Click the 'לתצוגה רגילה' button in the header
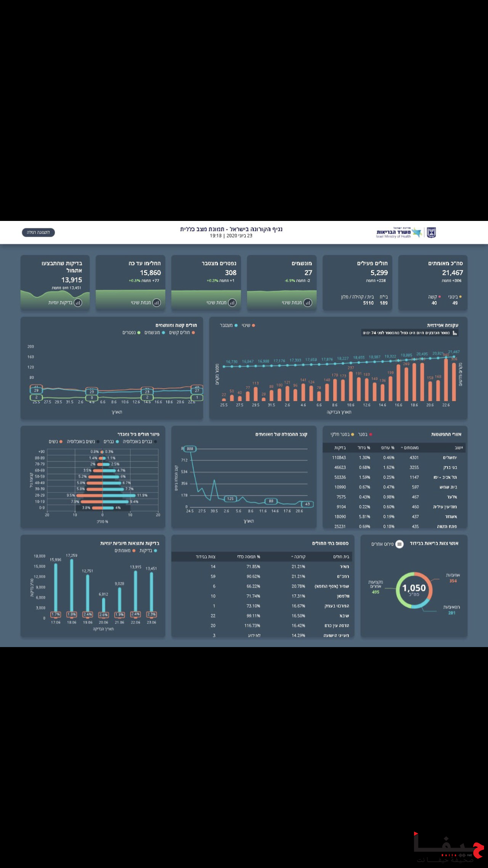Image resolution: width=488 pixels, height=868 pixels. click(38, 232)
